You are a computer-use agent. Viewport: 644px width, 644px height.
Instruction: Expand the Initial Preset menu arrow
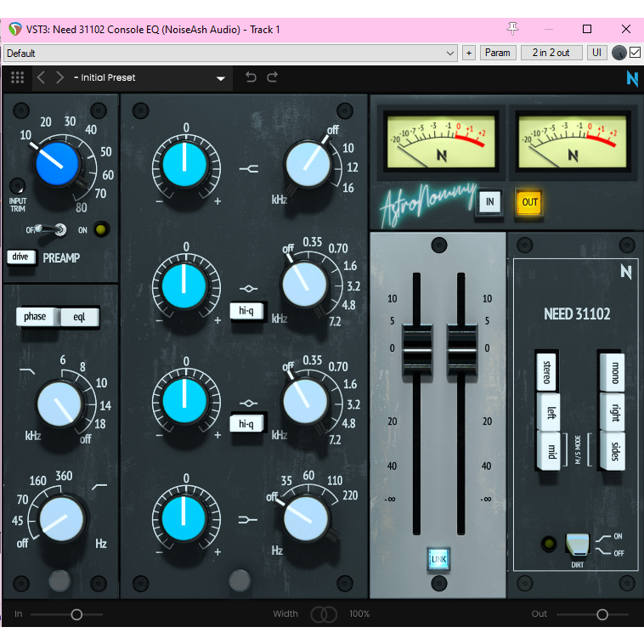coord(221,78)
